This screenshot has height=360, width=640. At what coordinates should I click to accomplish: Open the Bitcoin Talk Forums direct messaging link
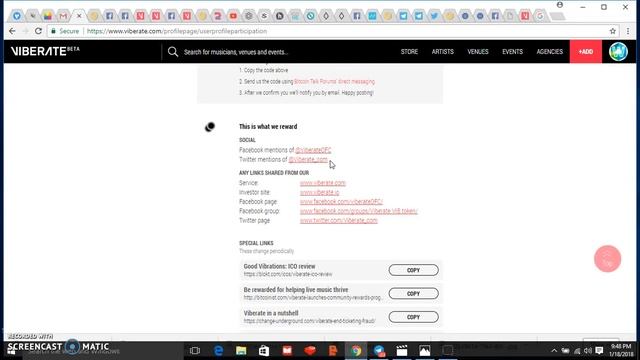[334, 82]
